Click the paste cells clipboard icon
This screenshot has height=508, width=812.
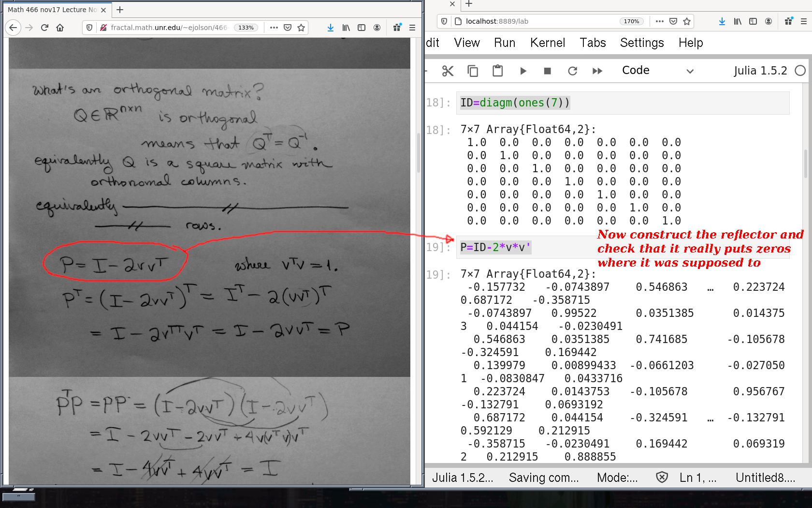(x=497, y=71)
